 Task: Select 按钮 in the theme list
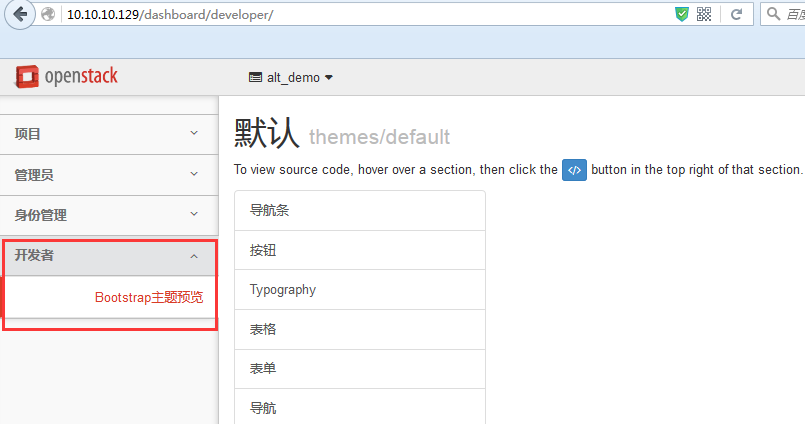[x=360, y=250]
